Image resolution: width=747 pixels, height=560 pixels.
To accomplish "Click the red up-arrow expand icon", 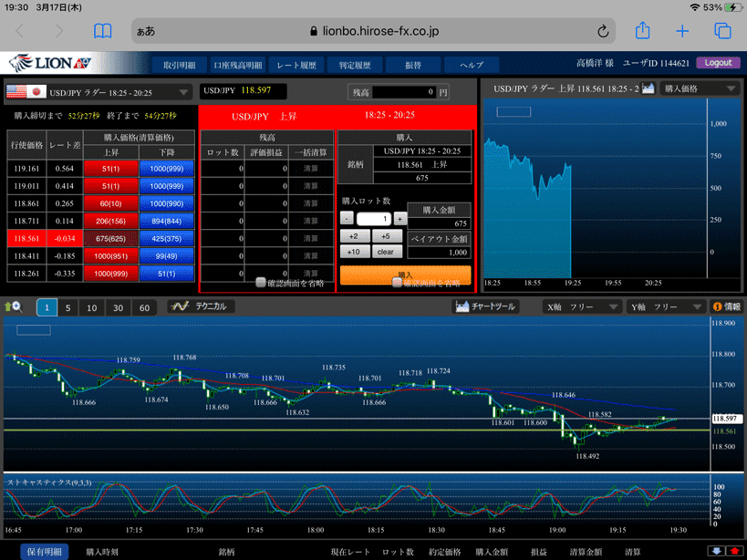I will point(734,552).
